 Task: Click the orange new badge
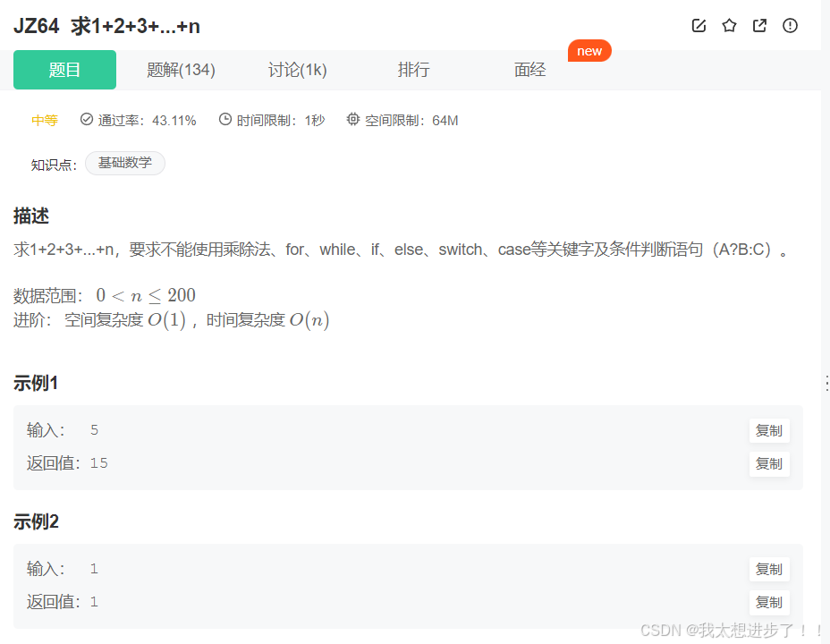(589, 51)
